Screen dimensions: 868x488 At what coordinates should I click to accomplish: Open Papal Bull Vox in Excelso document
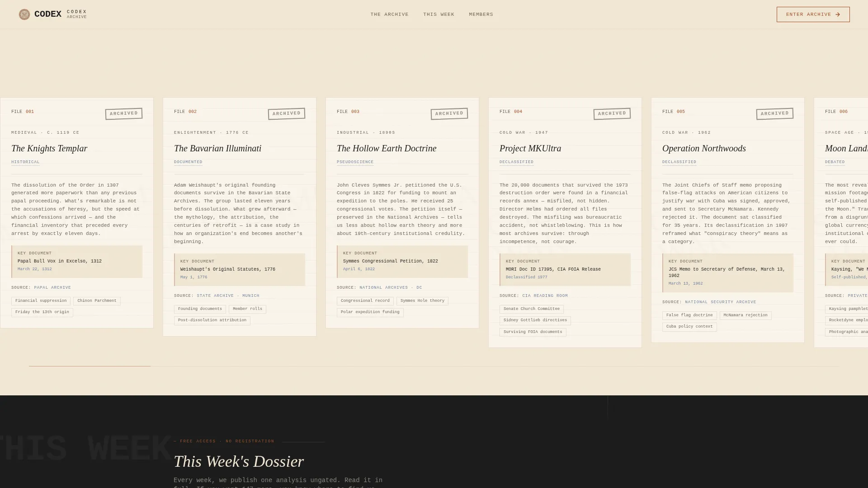[77, 261]
